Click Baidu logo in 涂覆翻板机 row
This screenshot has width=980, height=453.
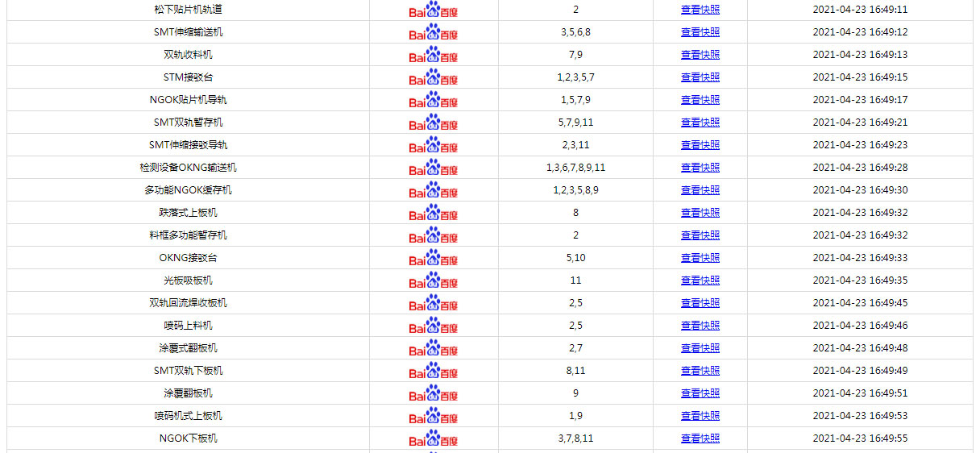[434, 394]
